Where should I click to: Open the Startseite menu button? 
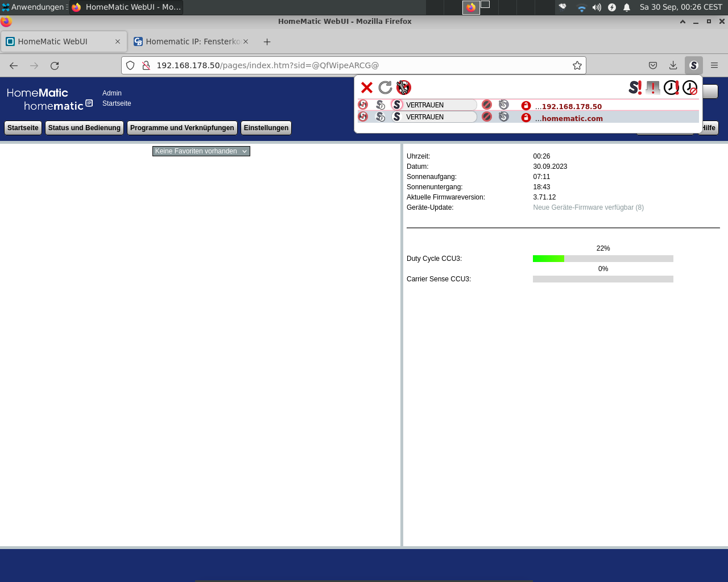point(23,128)
